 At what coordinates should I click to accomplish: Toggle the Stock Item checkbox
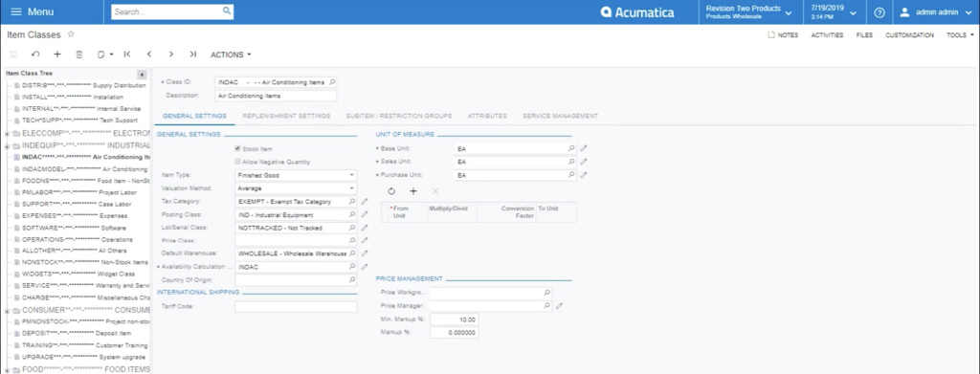[237, 148]
